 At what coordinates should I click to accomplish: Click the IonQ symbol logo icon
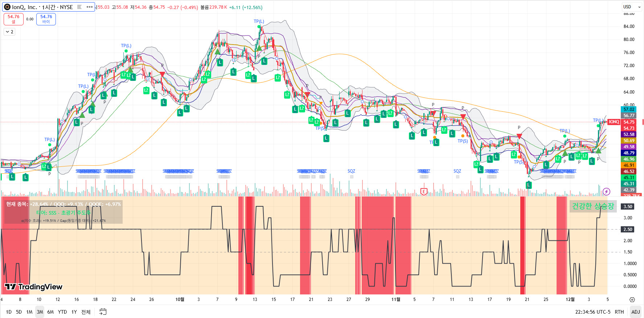[7, 7]
